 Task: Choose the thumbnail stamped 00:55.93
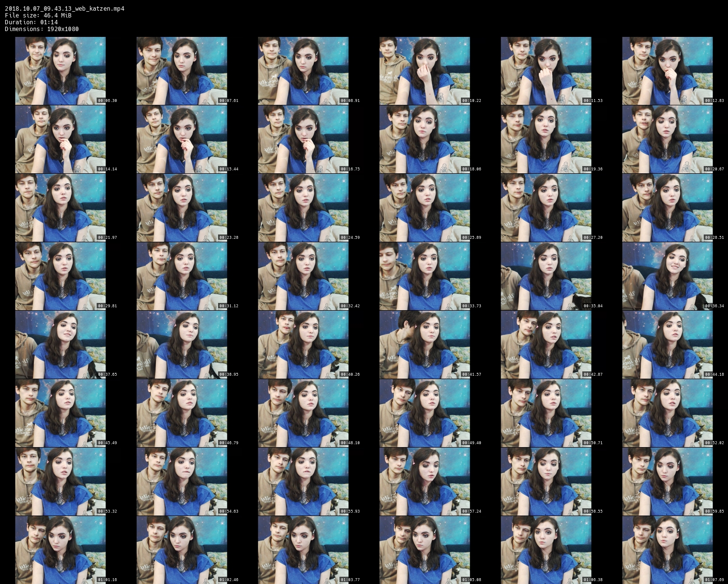point(303,482)
